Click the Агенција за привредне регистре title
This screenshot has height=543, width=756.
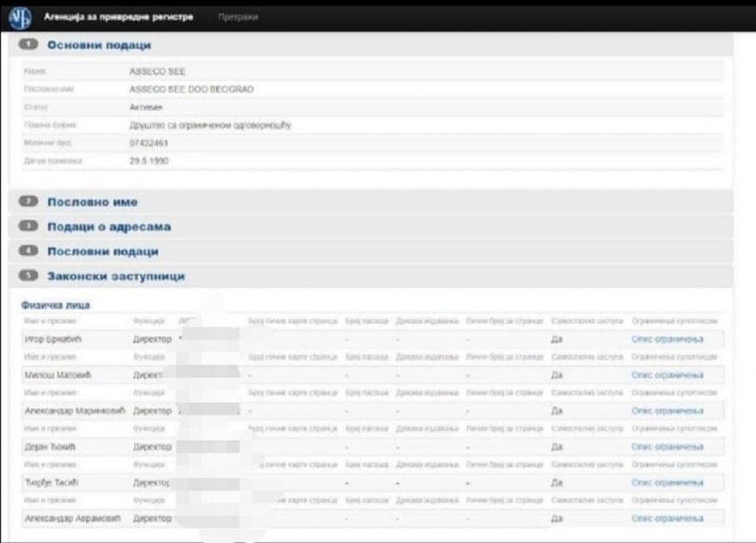tap(118, 17)
